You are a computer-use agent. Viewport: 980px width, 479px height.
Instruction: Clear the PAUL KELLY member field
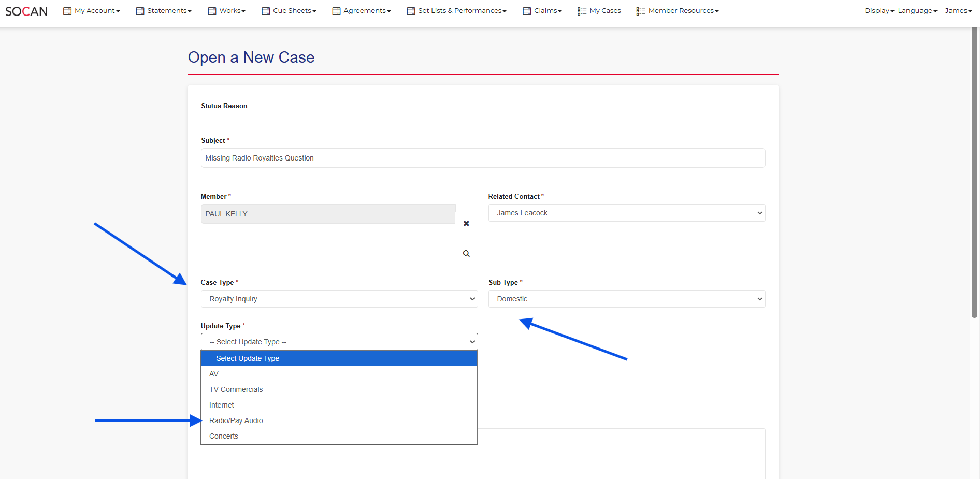pyautogui.click(x=466, y=224)
